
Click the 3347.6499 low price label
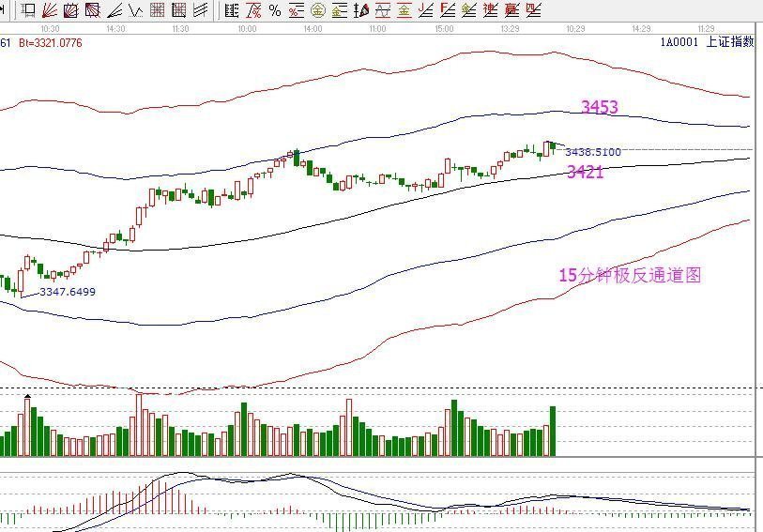tap(68, 292)
